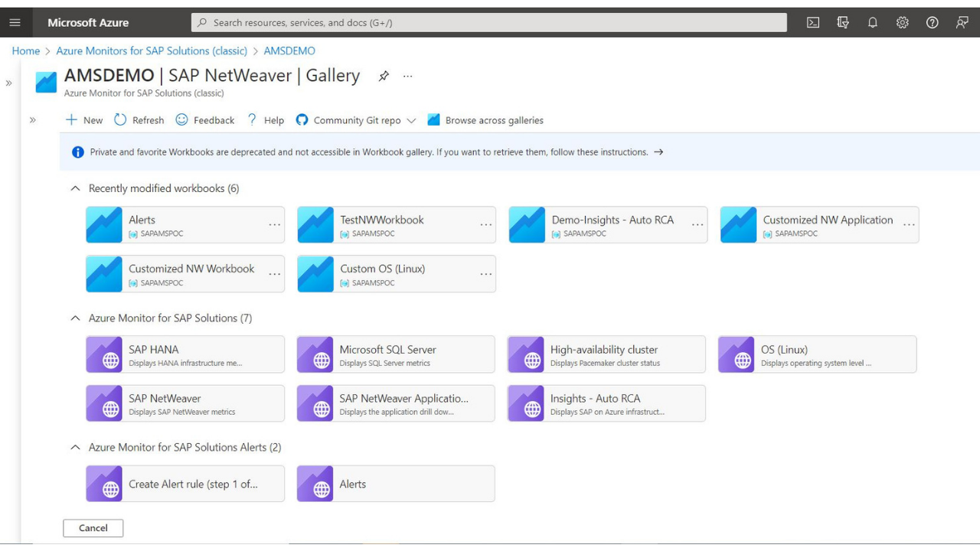Open the notifications bell
Image resolution: width=980 pixels, height=551 pixels.
pos(873,23)
